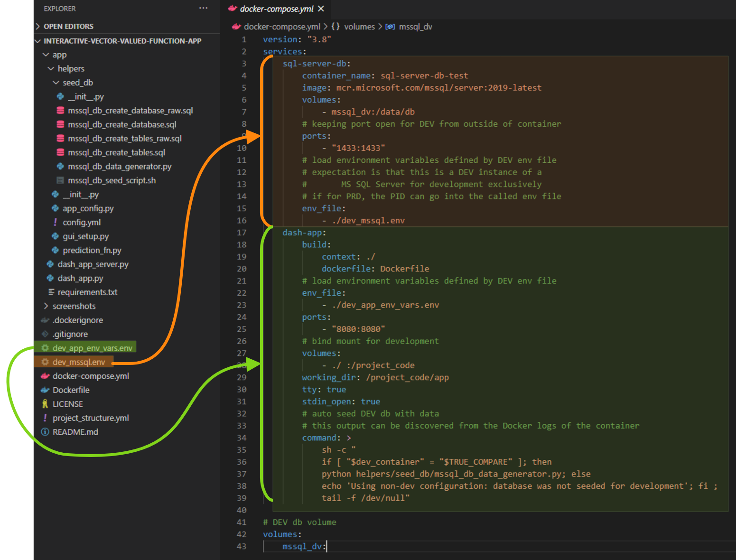Click the Python icon of mssql_db_data_generator.py

(60, 167)
